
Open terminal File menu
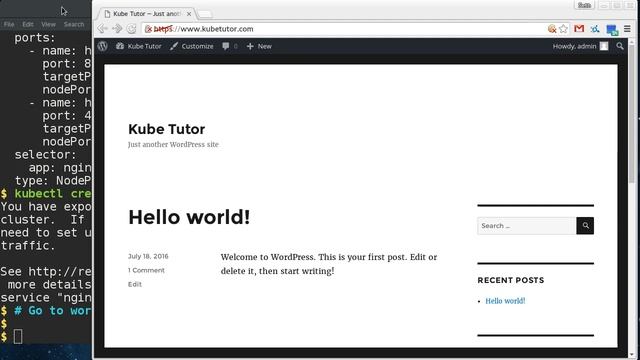tap(9, 24)
